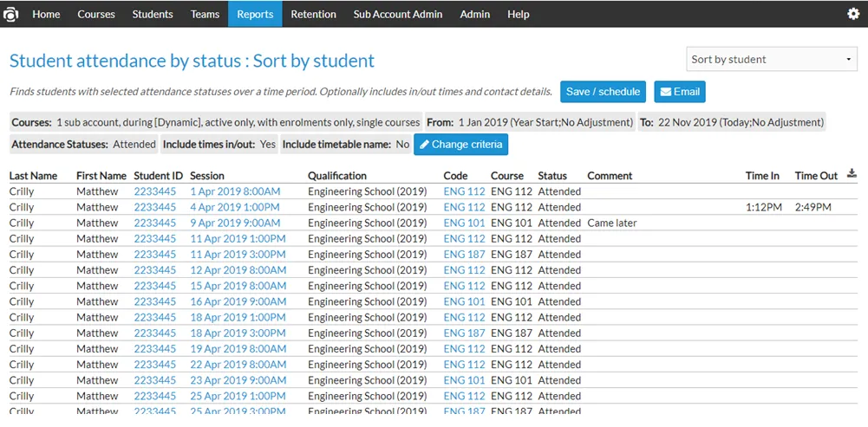The image size is (868, 427).
Task: Open the settings gear icon
Action: pos(853,14)
